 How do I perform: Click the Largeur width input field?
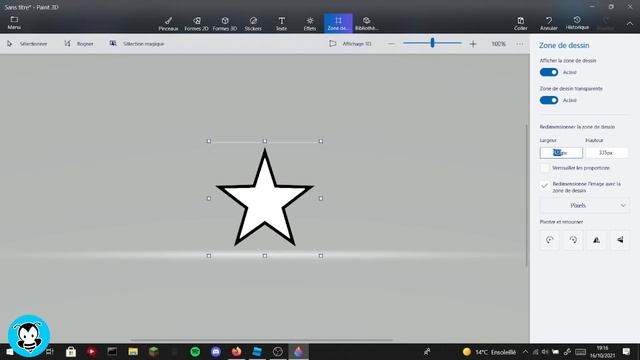click(x=561, y=153)
